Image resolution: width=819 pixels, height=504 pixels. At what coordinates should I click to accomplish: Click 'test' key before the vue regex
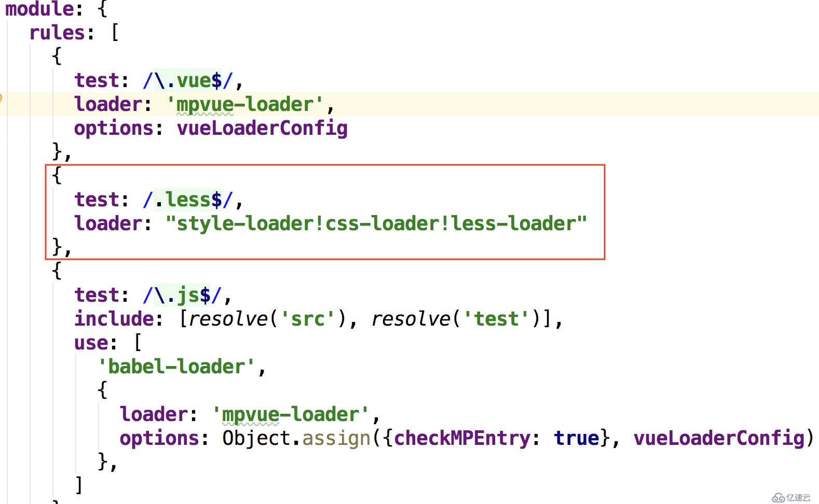click(x=97, y=80)
